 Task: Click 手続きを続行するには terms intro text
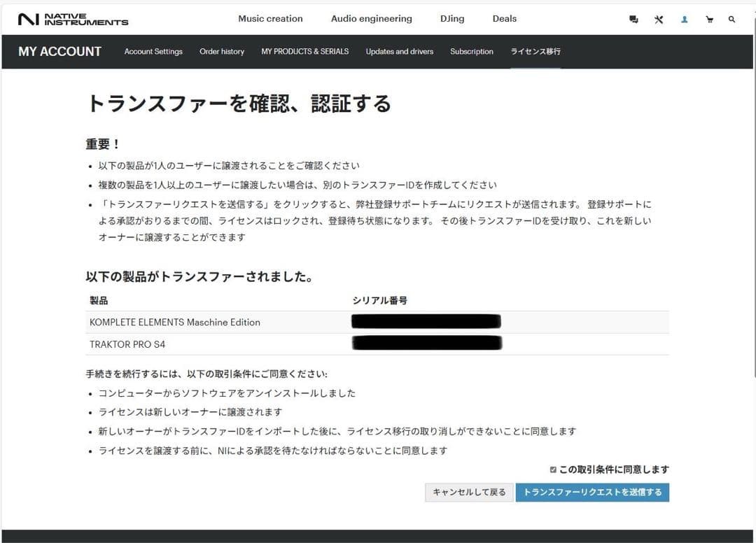click(x=206, y=374)
